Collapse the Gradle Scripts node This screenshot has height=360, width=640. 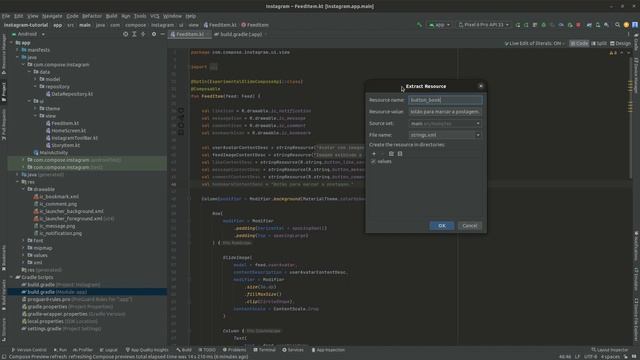click(11, 277)
